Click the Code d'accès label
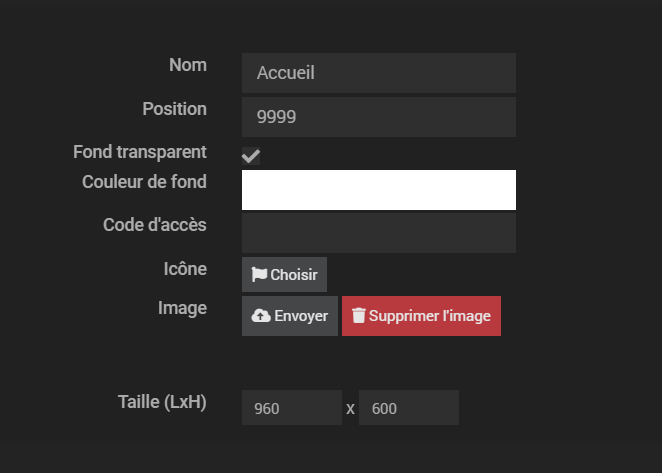Viewport: 662px width, 473px height. (155, 225)
